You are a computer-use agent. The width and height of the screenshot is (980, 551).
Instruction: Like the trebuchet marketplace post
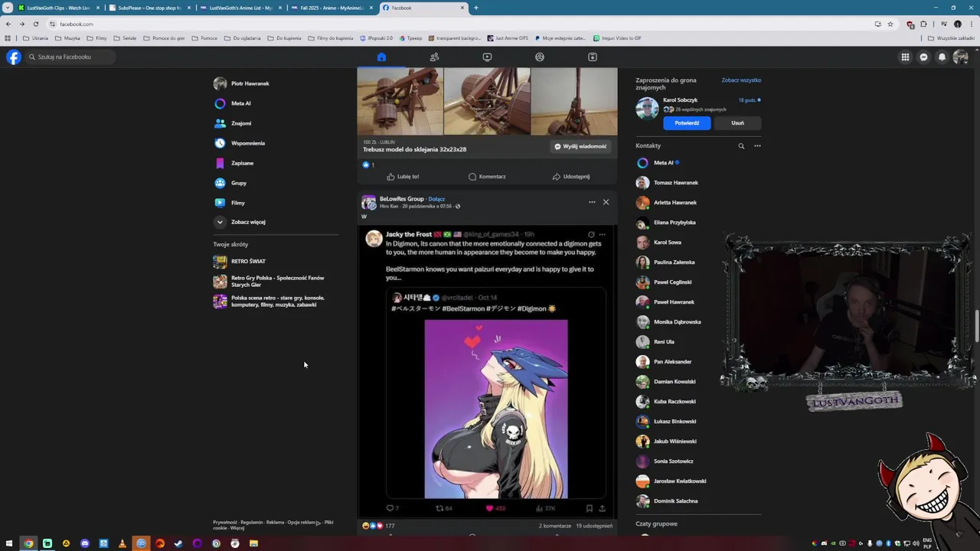tap(402, 177)
